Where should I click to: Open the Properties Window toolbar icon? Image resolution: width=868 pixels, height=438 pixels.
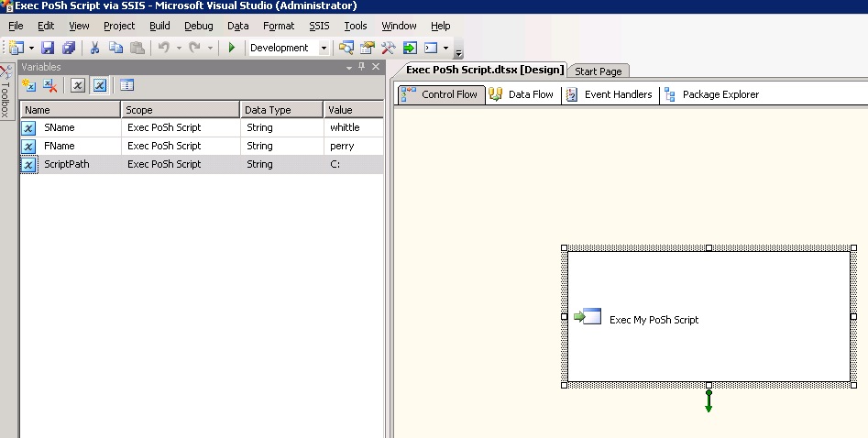point(367,49)
